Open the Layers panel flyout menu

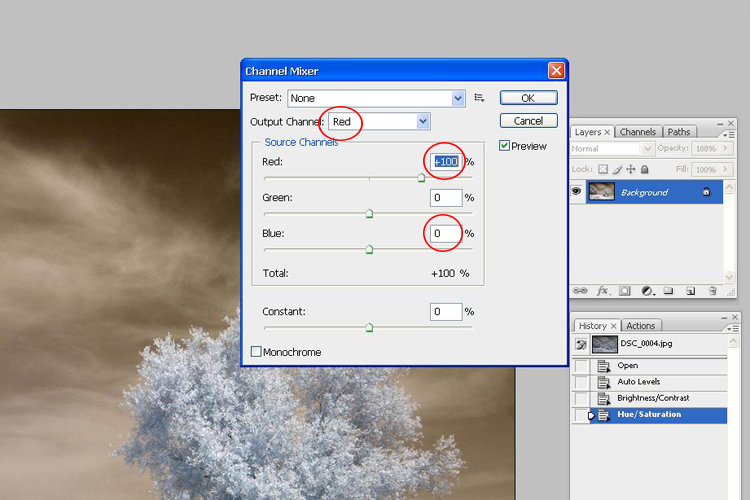pos(733,133)
